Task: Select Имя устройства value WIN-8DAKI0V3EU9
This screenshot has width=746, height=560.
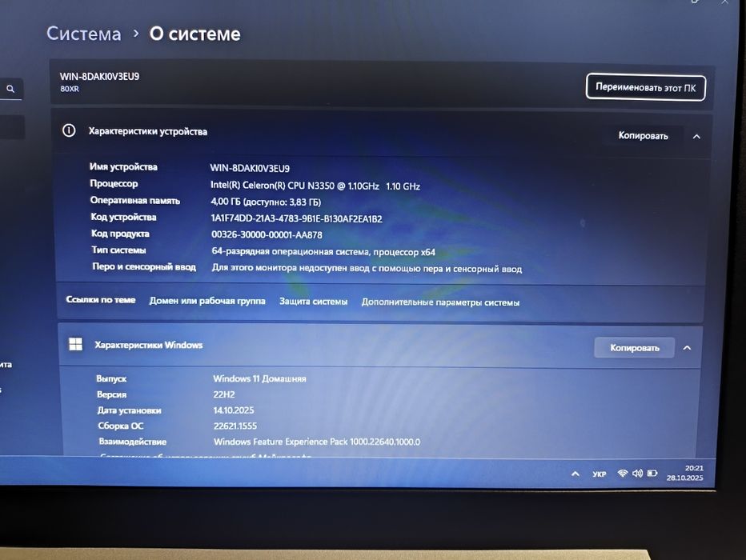Action: (250, 168)
